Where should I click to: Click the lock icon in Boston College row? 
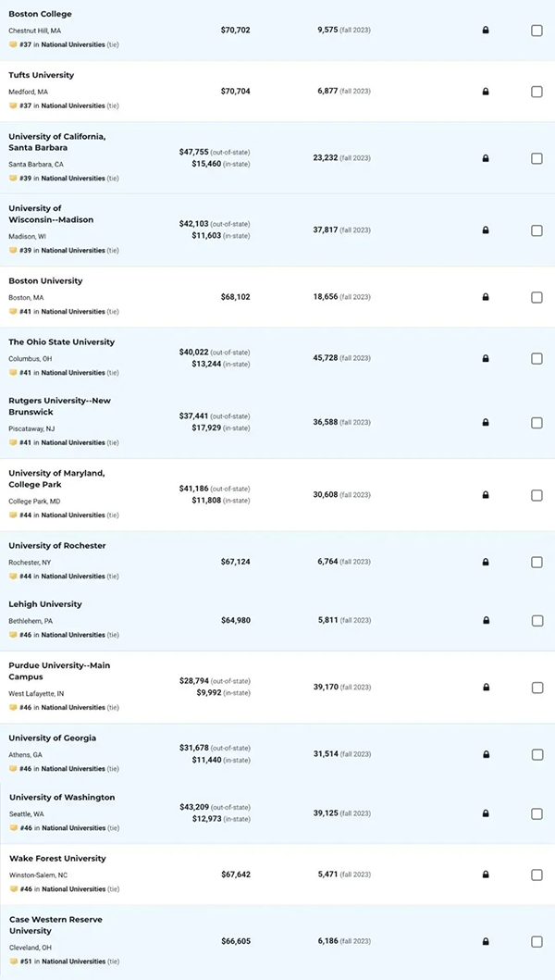(486, 30)
